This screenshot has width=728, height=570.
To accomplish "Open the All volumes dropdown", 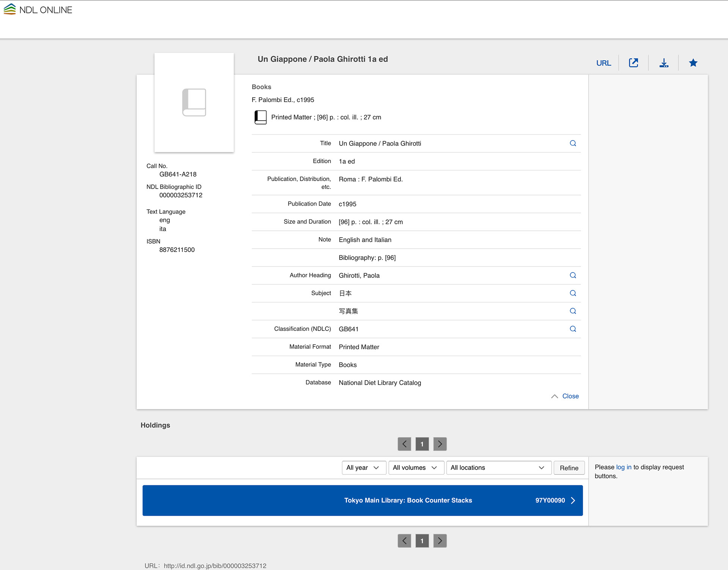I will pyautogui.click(x=416, y=468).
